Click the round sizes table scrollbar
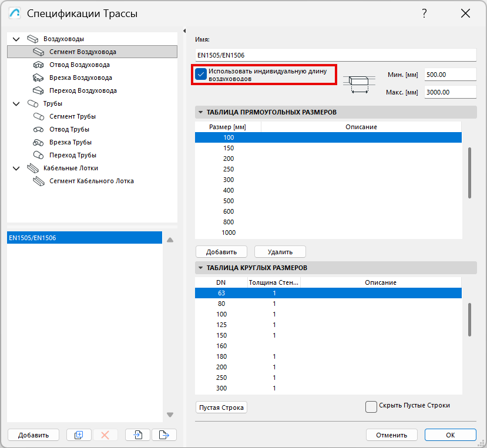 click(x=469, y=320)
